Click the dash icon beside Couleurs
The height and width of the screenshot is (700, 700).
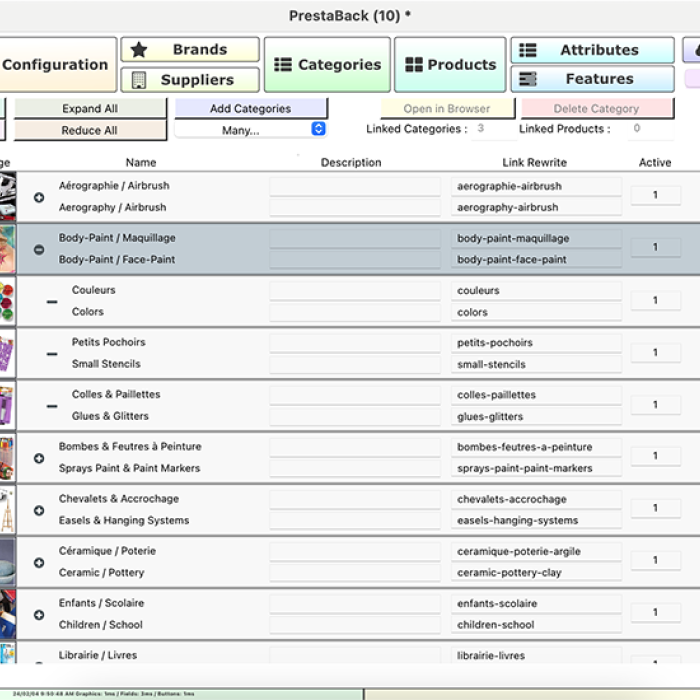point(52,302)
